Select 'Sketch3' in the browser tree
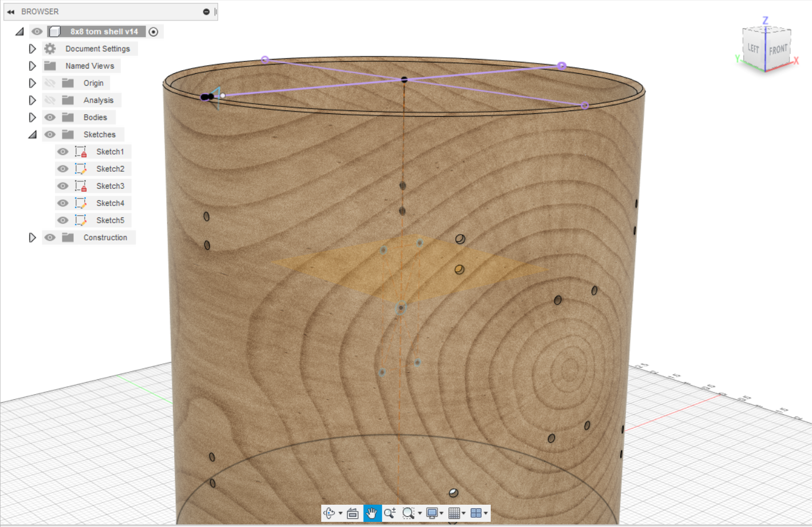Screen dimensions: 812x527 click(110, 186)
